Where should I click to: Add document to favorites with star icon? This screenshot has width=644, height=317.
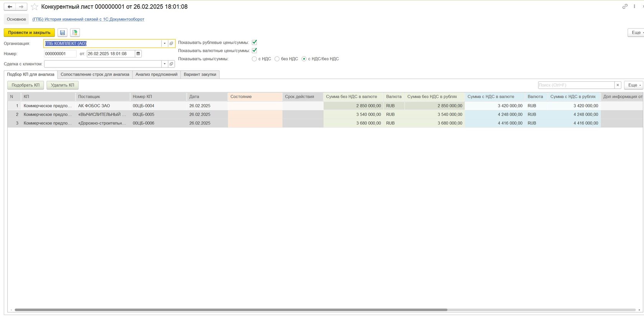click(x=34, y=7)
